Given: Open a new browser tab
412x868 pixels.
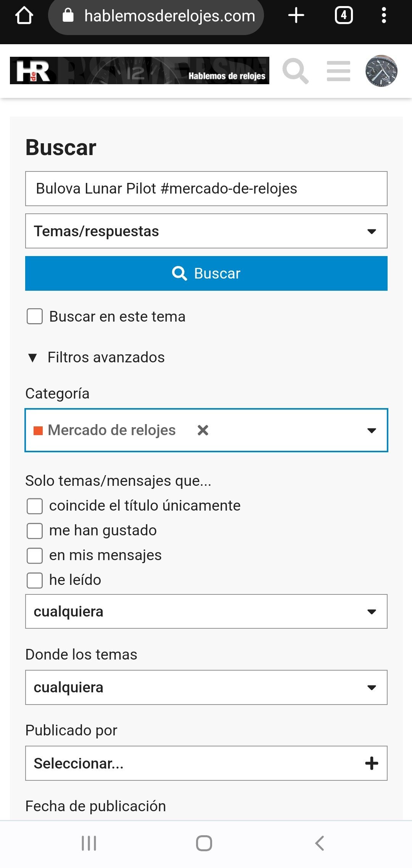Looking at the screenshot, I should click(x=296, y=16).
